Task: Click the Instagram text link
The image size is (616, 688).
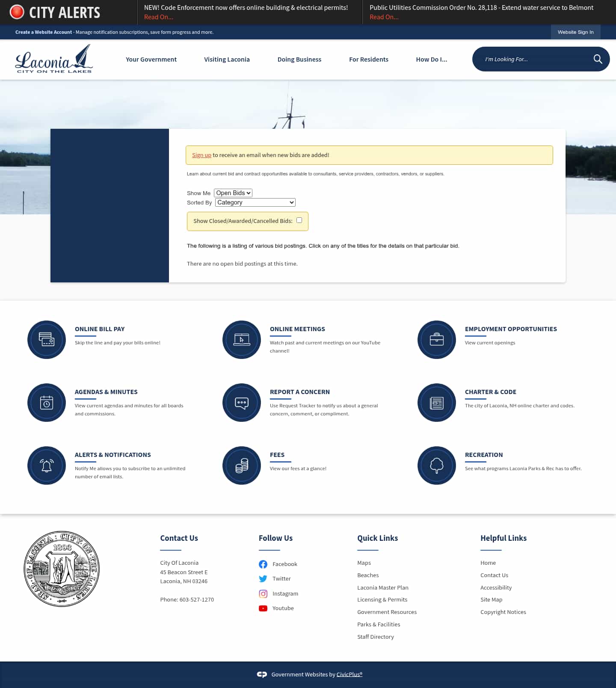Action: (285, 594)
